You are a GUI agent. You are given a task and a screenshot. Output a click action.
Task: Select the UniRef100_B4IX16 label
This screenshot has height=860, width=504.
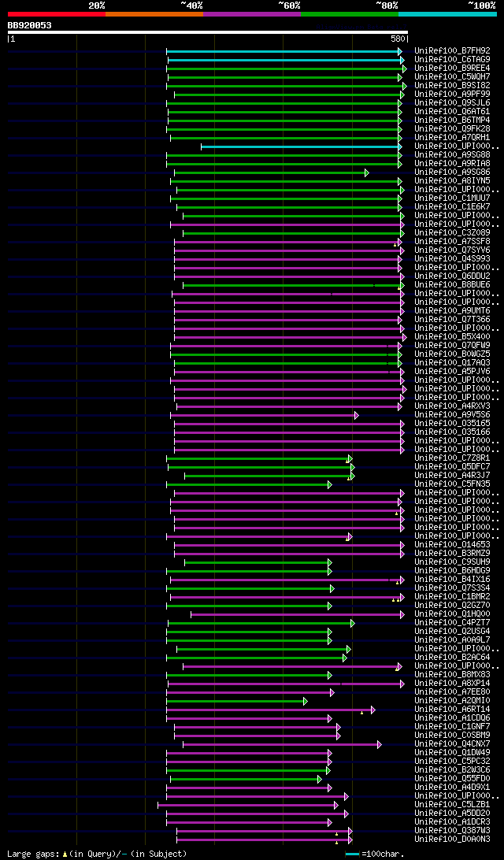pos(453,579)
